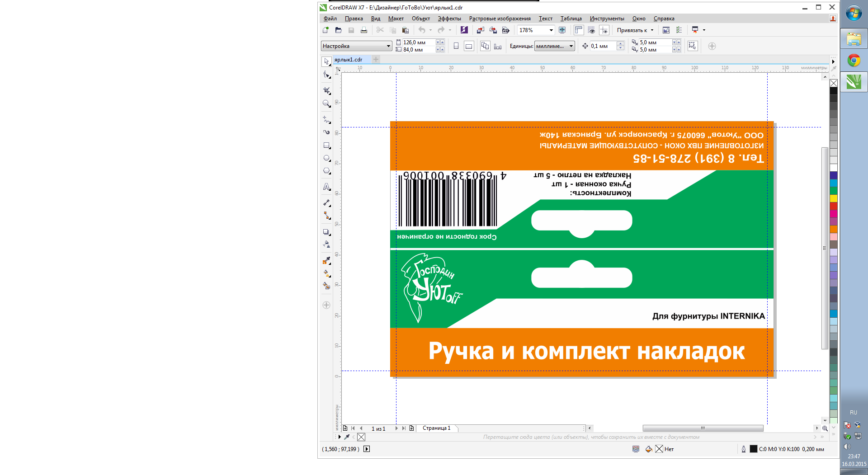868x475 pixels.
Task: Open the zoom level 178% dropdown
Action: 551,30
